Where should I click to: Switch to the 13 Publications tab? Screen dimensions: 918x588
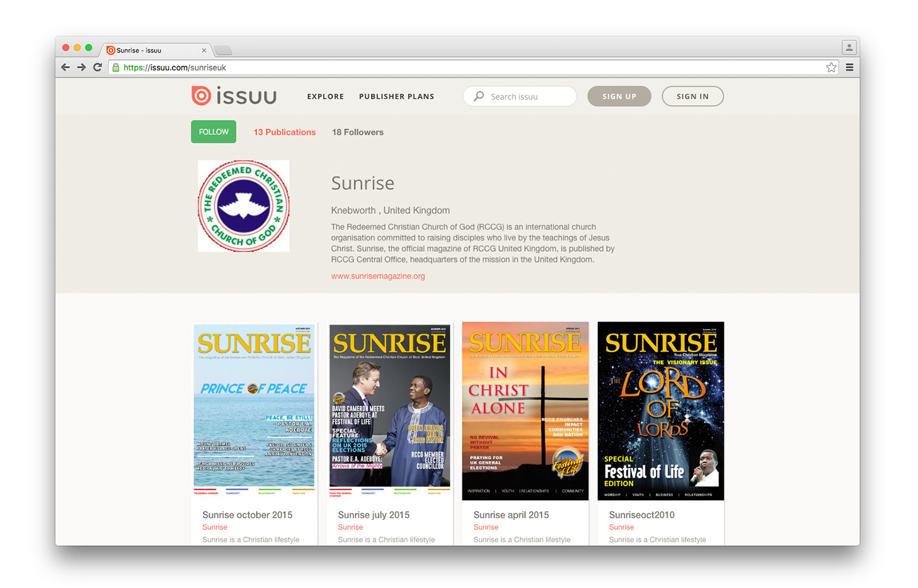(284, 132)
